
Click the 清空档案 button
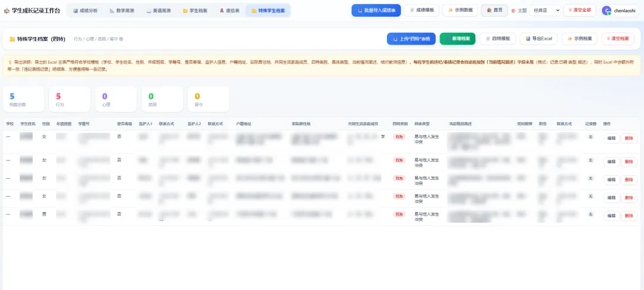(618, 39)
